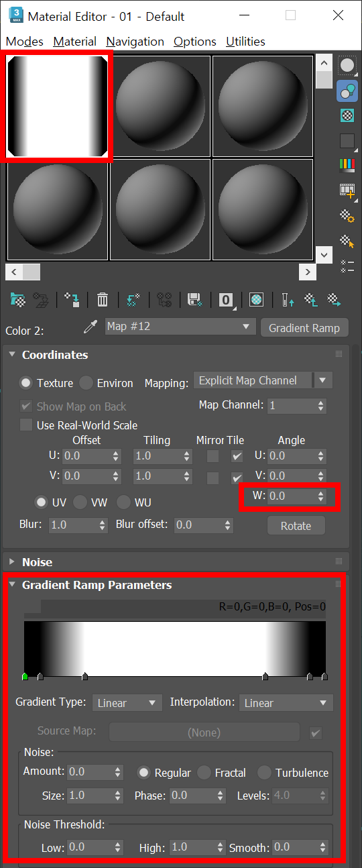Click the Rotate button
The height and width of the screenshot is (868, 362).
point(296,526)
